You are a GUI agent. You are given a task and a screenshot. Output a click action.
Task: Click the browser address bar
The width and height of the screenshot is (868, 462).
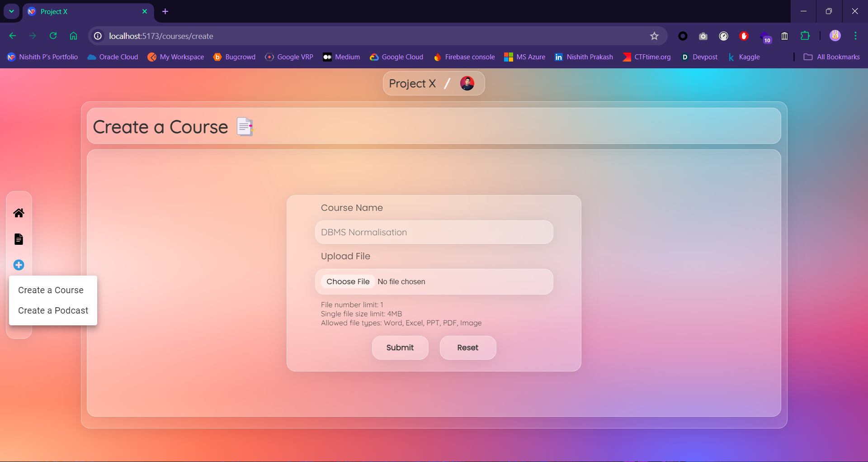pos(377,36)
